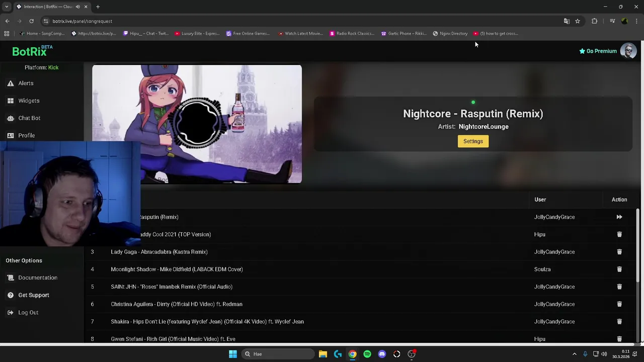This screenshot has width=644, height=362.
Task: Skip the current Rasputin song with fast-forward icon
Action: click(x=619, y=217)
